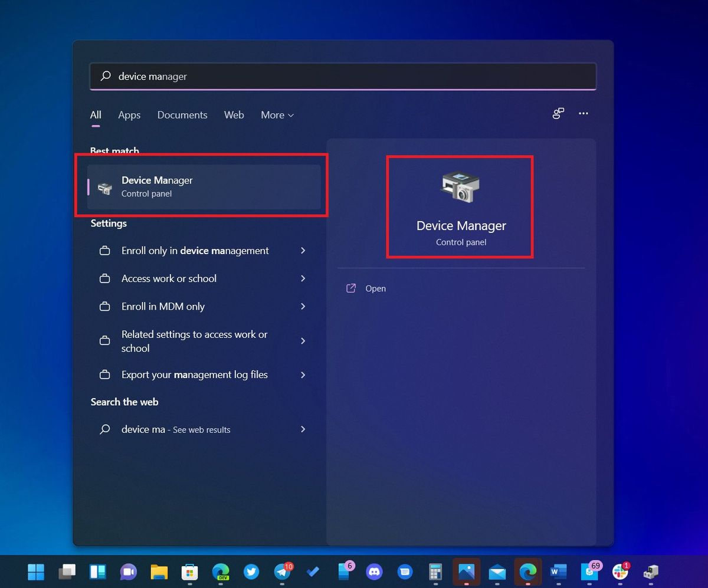Open the Windows Start menu
Image resolution: width=708 pixels, height=588 pixels.
pos(36,571)
